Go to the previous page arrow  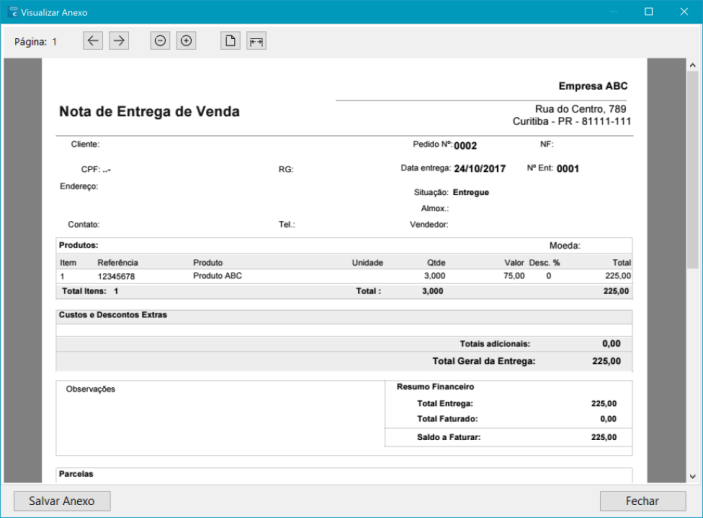tap(93, 41)
